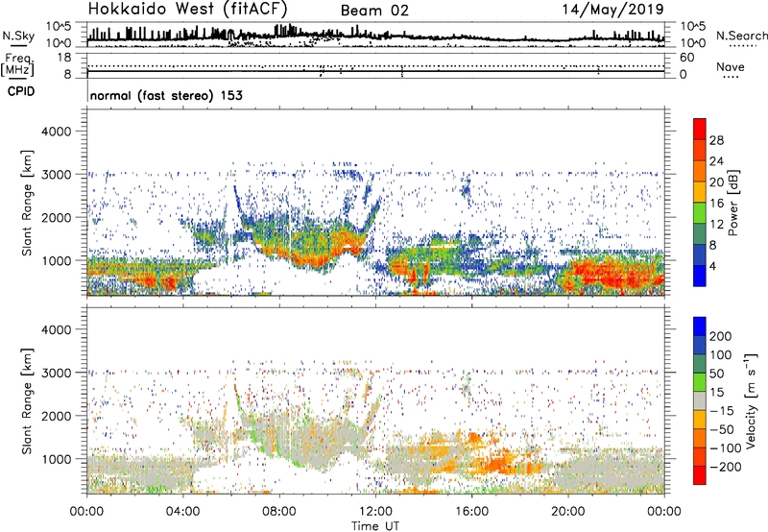
Task: Click the '20:00' time axis label
Action: (x=568, y=512)
